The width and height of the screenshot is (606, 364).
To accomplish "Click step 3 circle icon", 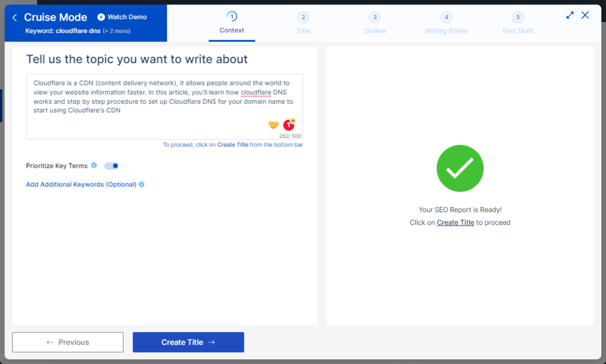I will pos(375,17).
